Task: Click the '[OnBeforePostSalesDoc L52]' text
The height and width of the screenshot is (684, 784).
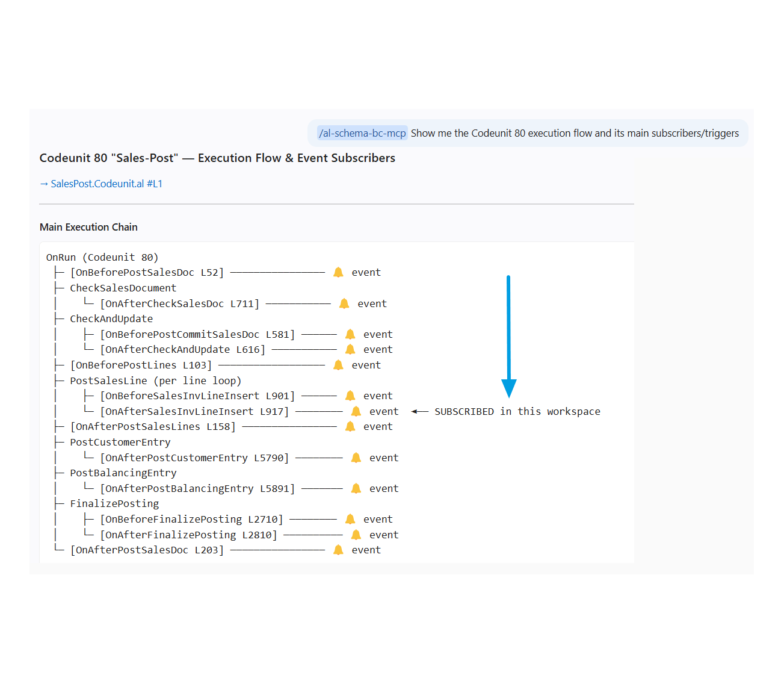Action: point(147,272)
